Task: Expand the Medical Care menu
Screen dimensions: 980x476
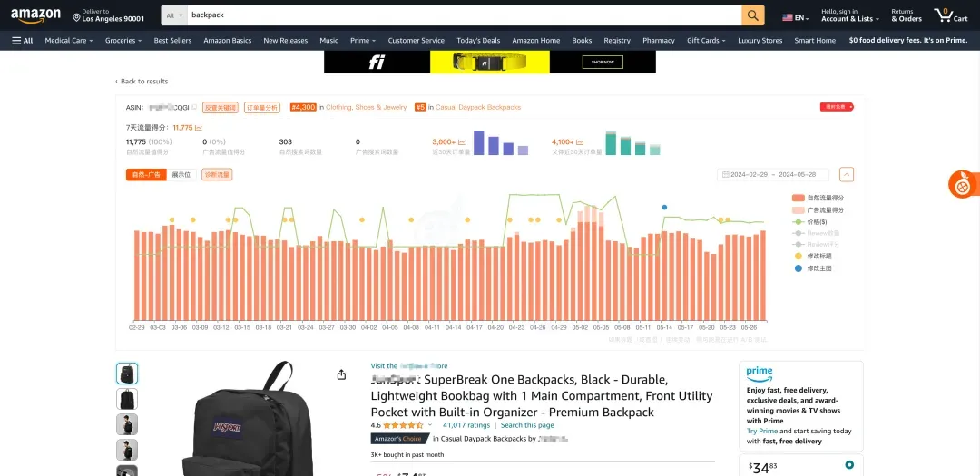Action: (69, 41)
